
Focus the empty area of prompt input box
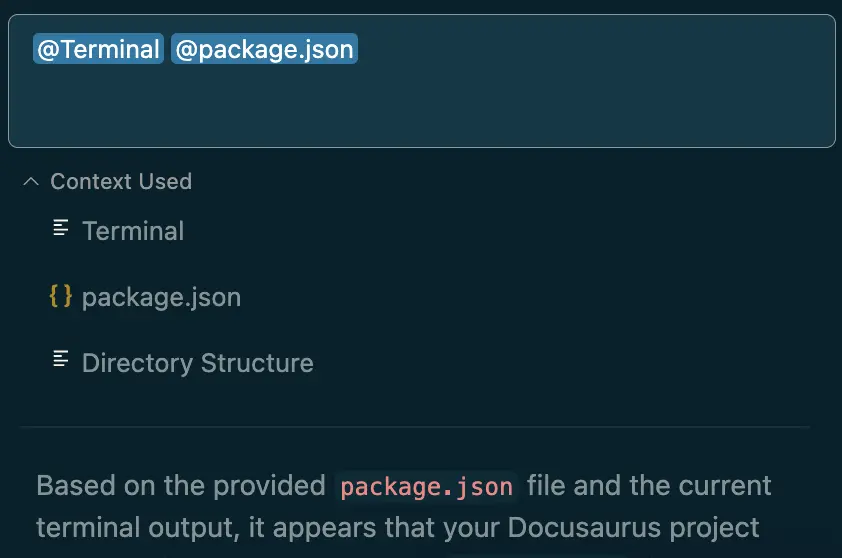coord(420,105)
